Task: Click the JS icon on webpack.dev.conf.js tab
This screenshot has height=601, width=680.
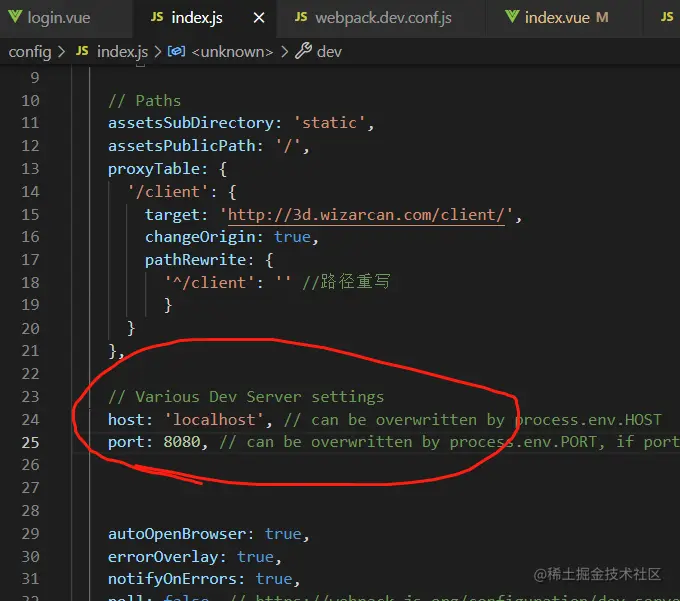Action: point(301,17)
